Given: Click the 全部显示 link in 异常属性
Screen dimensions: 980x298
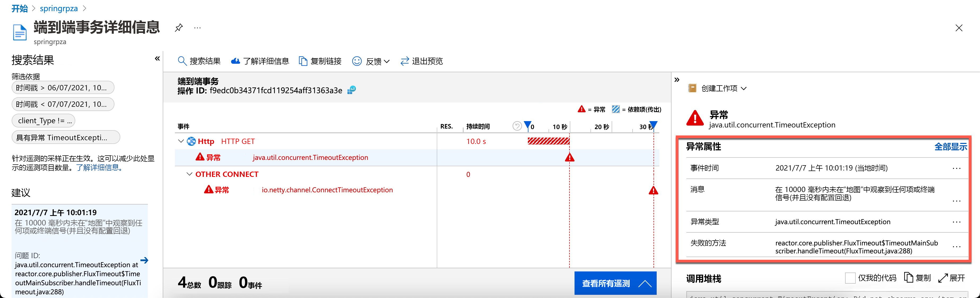Looking at the screenshot, I should 950,147.
